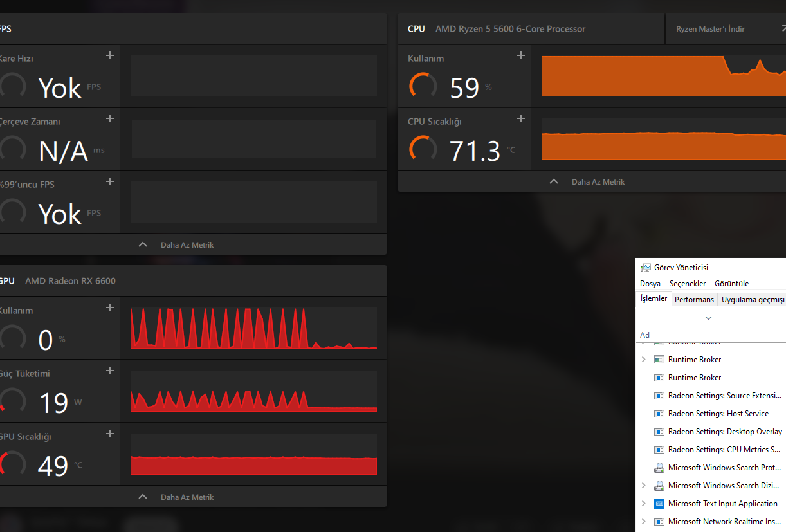The height and width of the screenshot is (532, 786).
Task: Select the Radeon Settings: CPU Metrics row
Action: point(711,450)
